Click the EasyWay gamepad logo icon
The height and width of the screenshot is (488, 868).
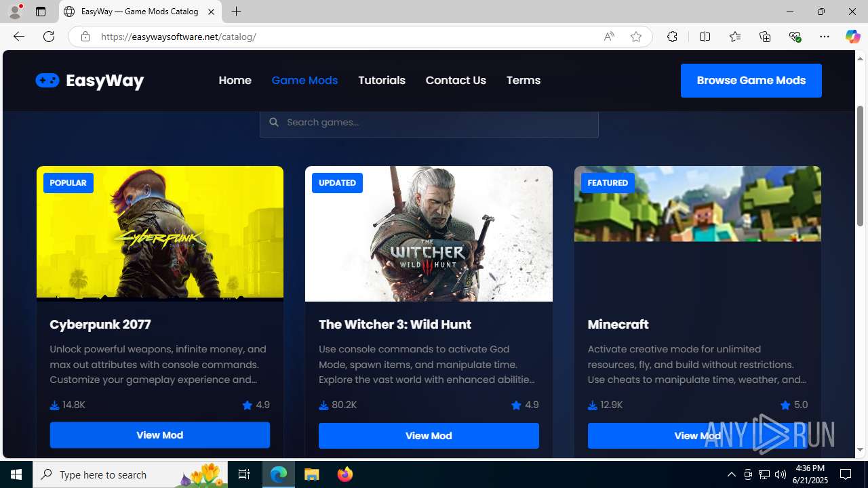point(47,81)
